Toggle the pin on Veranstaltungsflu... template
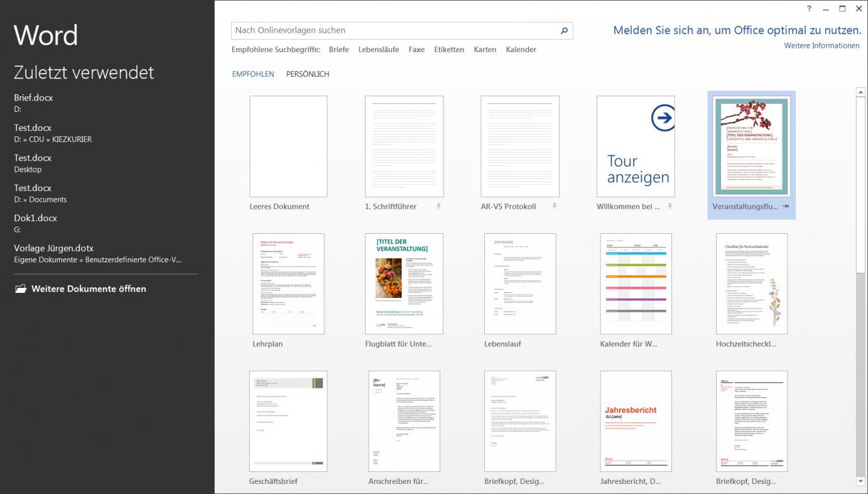868x494 pixels. [786, 206]
